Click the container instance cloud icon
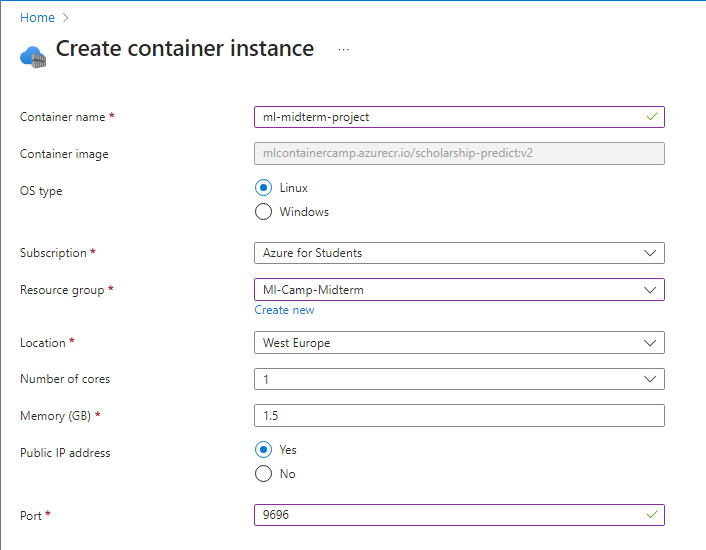 33,56
